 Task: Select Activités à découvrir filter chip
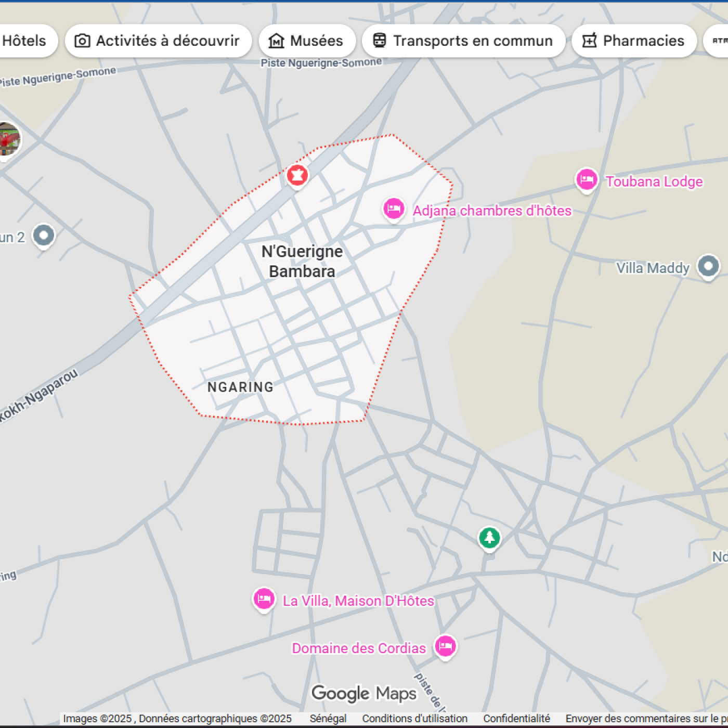(x=158, y=41)
